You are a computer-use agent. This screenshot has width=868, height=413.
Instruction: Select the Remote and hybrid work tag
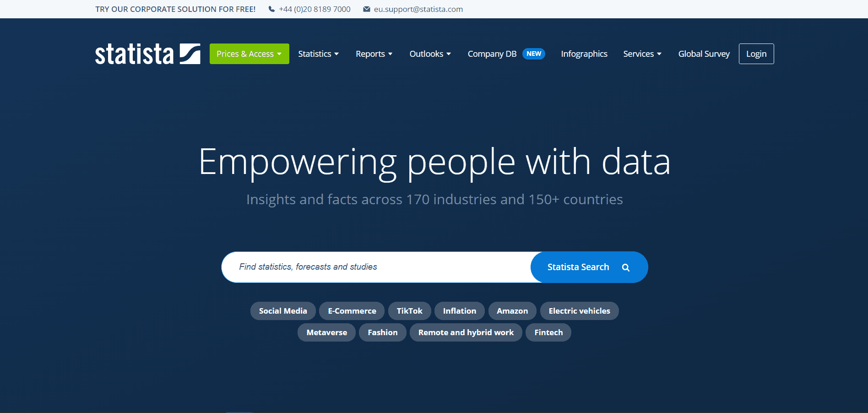click(x=466, y=332)
